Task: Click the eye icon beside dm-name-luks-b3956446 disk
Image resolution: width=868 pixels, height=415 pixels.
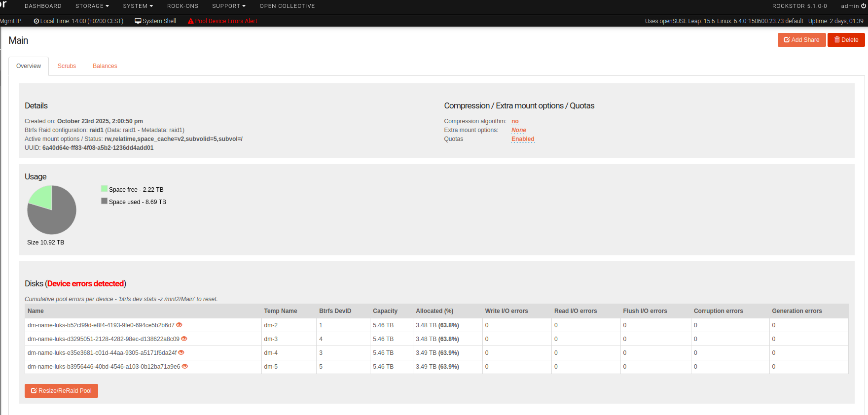Action: tap(185, 366)
